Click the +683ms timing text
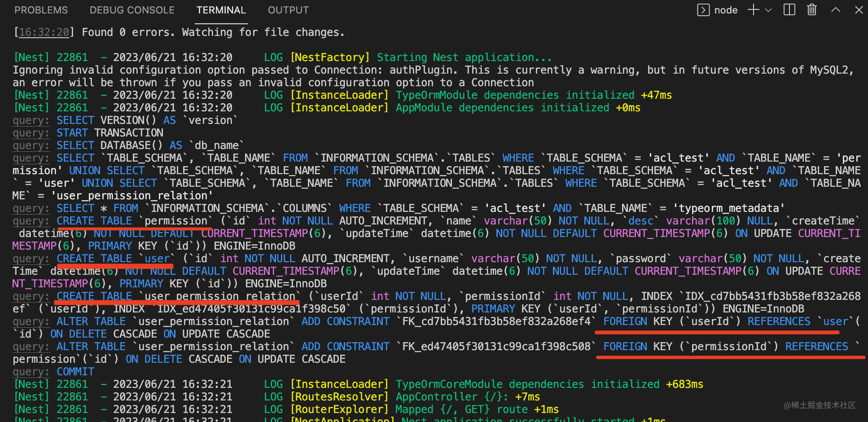868x422 pixels. [x=684, y=384]
